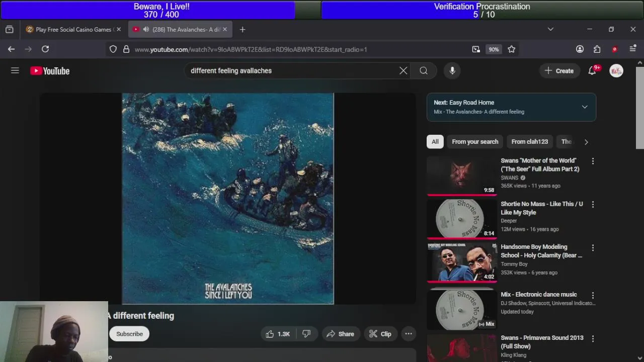
Task: Open the Handsome Boy Modeling School thumbnail
Action: [462, 262]
